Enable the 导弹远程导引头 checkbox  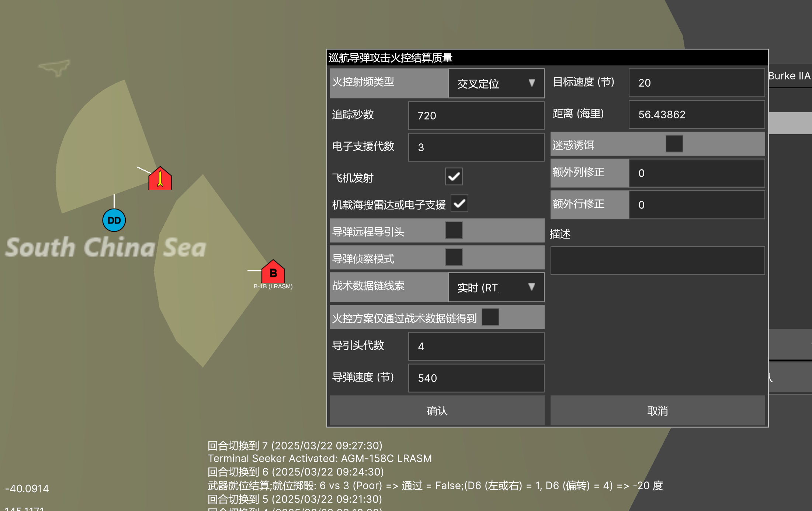pos(454,230)
